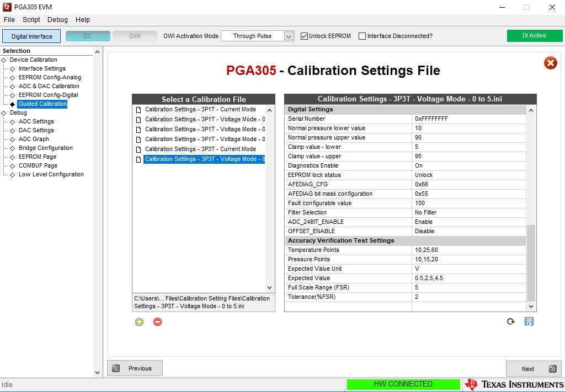Remove calibration file with red minus icon
The width and height of the screenshot is (565, 392).
tap(157, 322)
